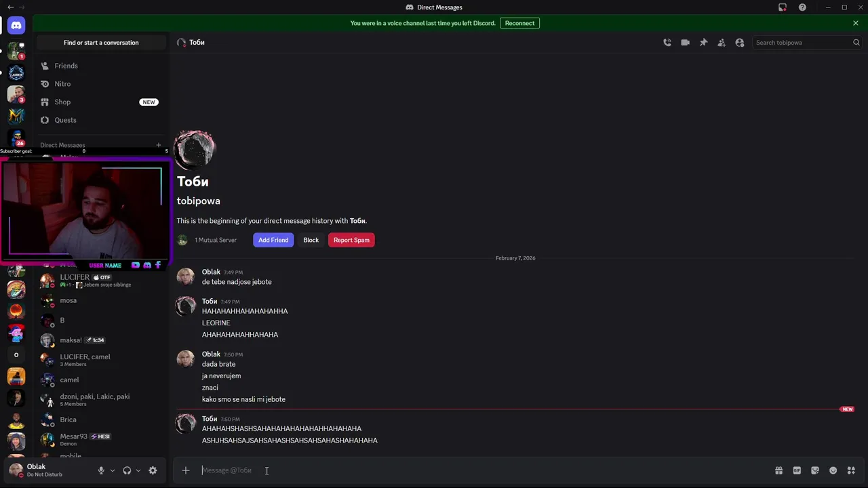Viewport: 868px width, 488px height.
Task: Click Тоби name in the chat header
Action: 197,42
